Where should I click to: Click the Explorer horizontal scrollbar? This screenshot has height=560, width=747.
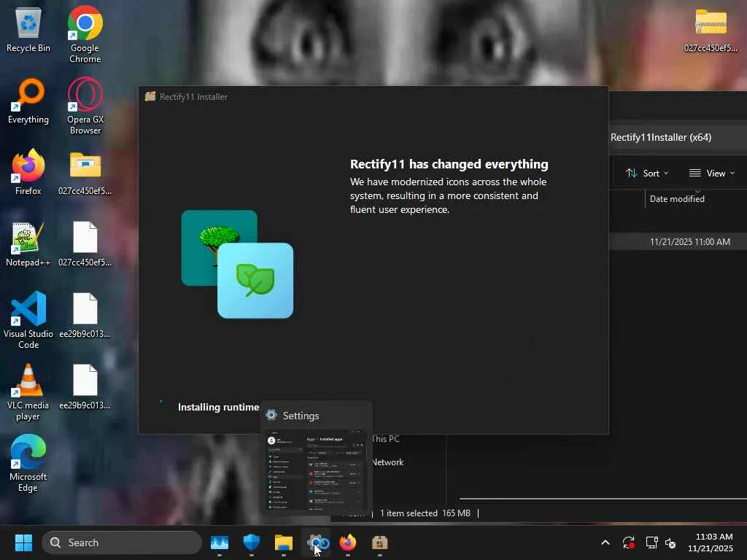603,499
